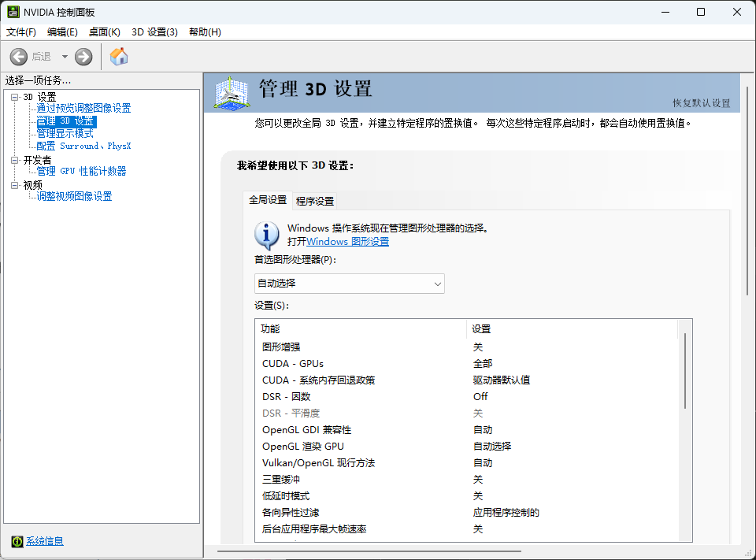The image size is (756, 560).
Task: Open 通过预览调整图像设置 in the tree
Action: coord(84,108)
